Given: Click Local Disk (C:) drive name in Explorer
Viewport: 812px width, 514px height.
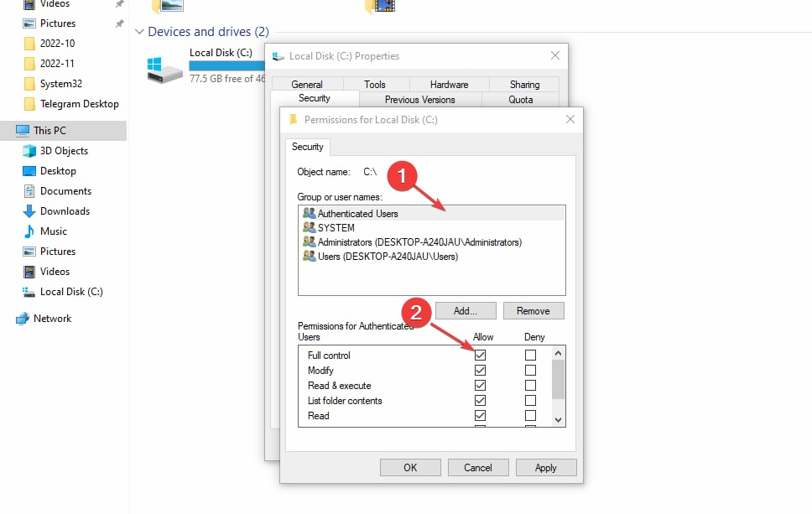Looking at the screenshot, I should point(221,53).
